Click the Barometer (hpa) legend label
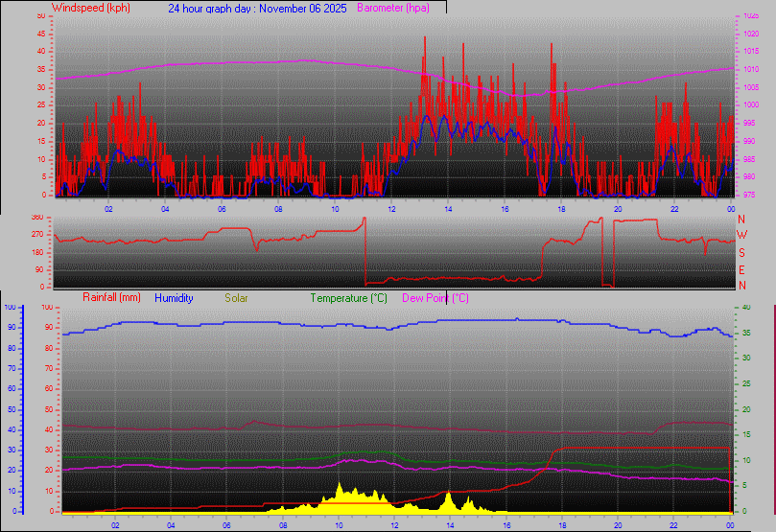 click(x=393, y=8)
